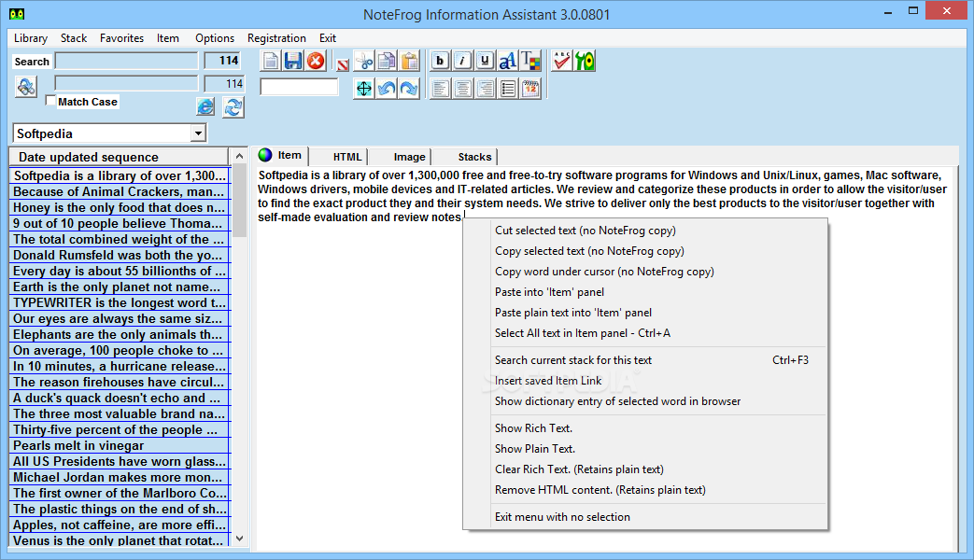Click the binoculars search icon
Screen dimensions: 974x560
(26, 86)
